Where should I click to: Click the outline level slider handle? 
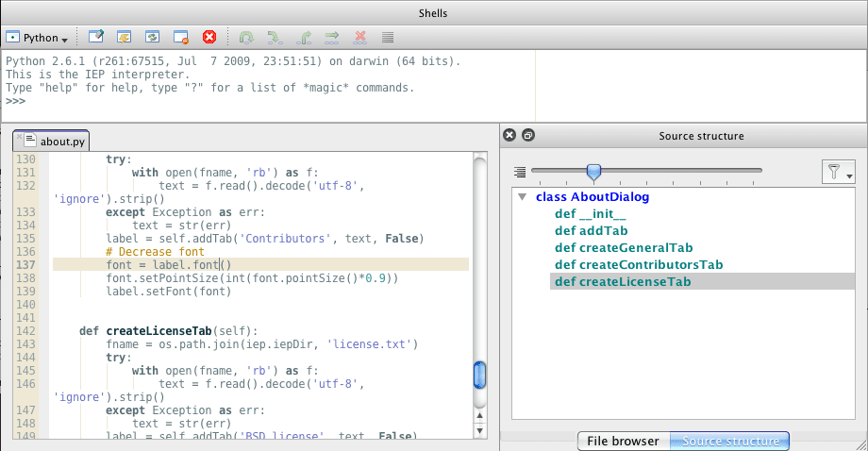[593, 173]
